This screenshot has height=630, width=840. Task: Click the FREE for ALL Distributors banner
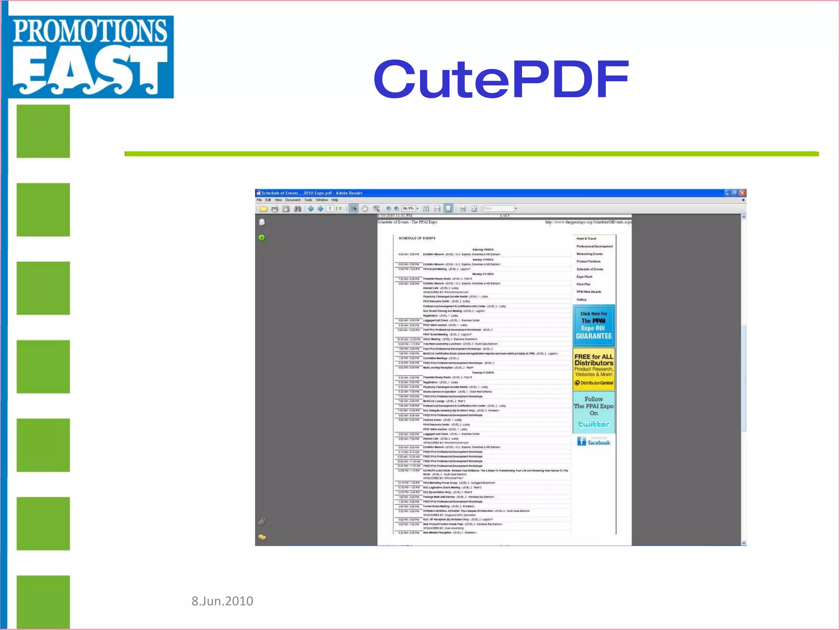[x=593, y=369]
